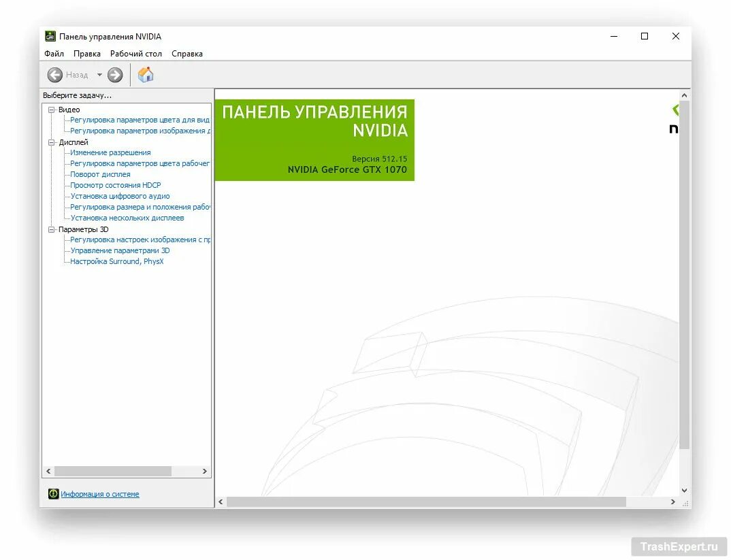
Task: Open Настройка Surround, PhysX
Action: click(117, 262)
